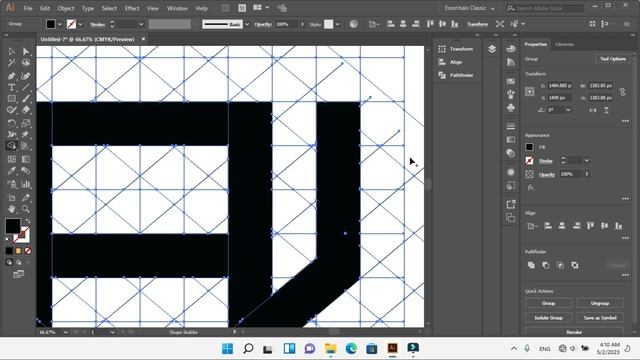Select the Pen tool
Viewport: 640px width, 360px height.
click(x=11, y=76)
